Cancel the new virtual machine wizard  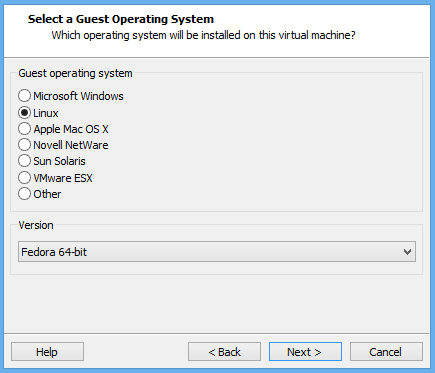(x=386, y=352)
